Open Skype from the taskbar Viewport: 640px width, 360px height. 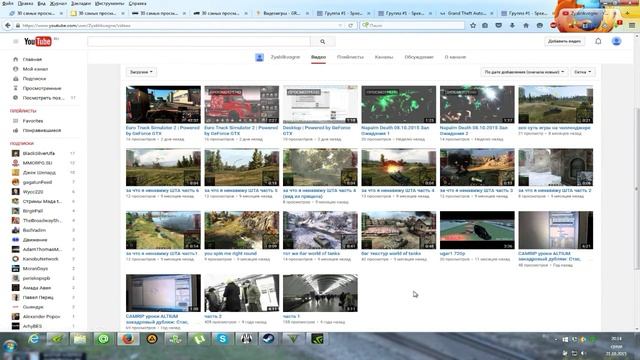[x=222, y=339]
